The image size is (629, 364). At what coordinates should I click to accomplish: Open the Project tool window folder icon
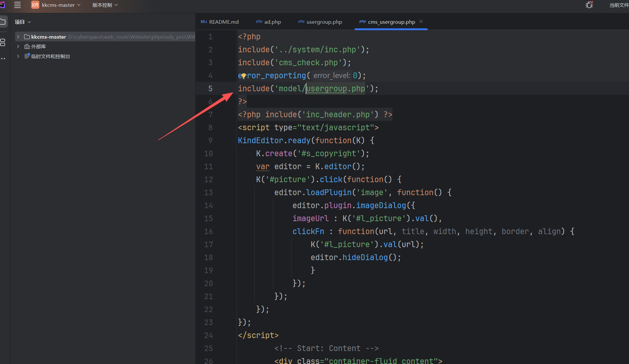click(3, 22)
